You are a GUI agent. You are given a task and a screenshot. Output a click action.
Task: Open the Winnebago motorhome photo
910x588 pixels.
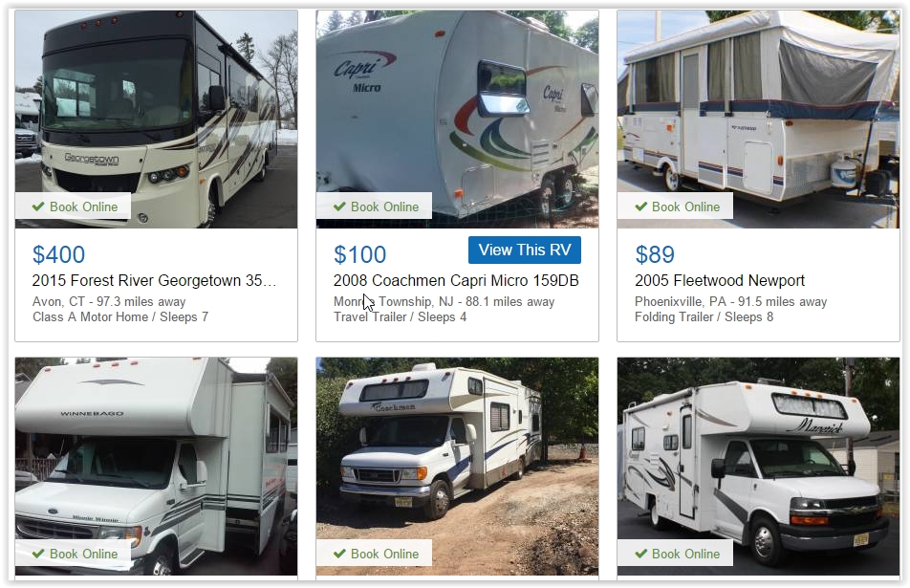tap(156, 467)
